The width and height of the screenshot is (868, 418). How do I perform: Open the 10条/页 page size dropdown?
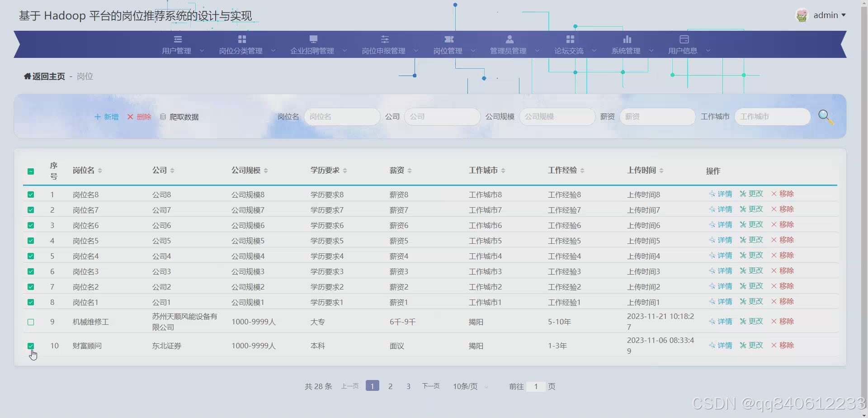(471, 386)
